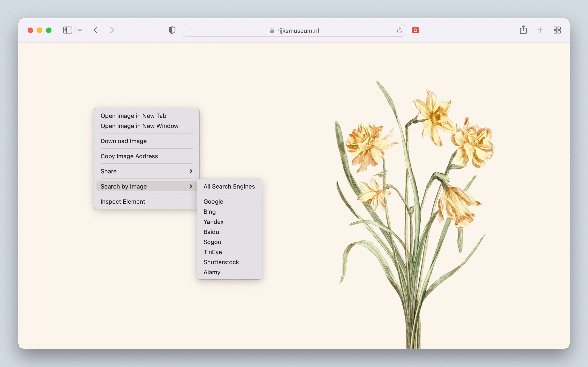Show the tab overview grid icon

[x=557, y=30]
